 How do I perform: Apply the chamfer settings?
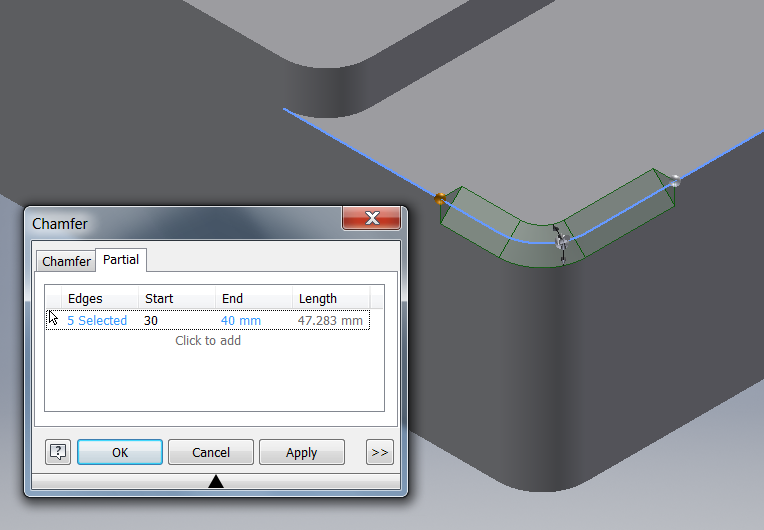coord(301,452)
